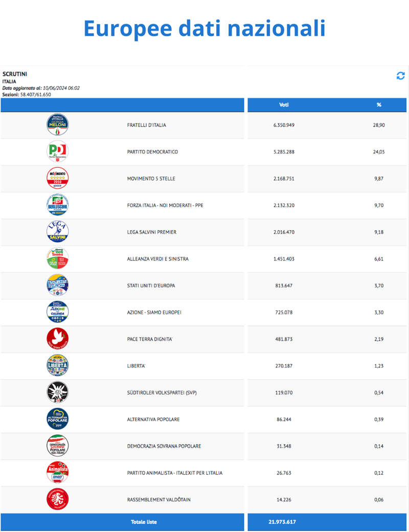
Task: Click the percentage 6,61
Action: click(x=379, y=259)
